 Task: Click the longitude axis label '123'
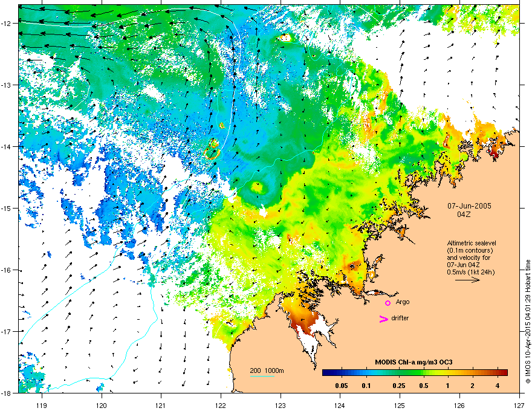point(281,405)
